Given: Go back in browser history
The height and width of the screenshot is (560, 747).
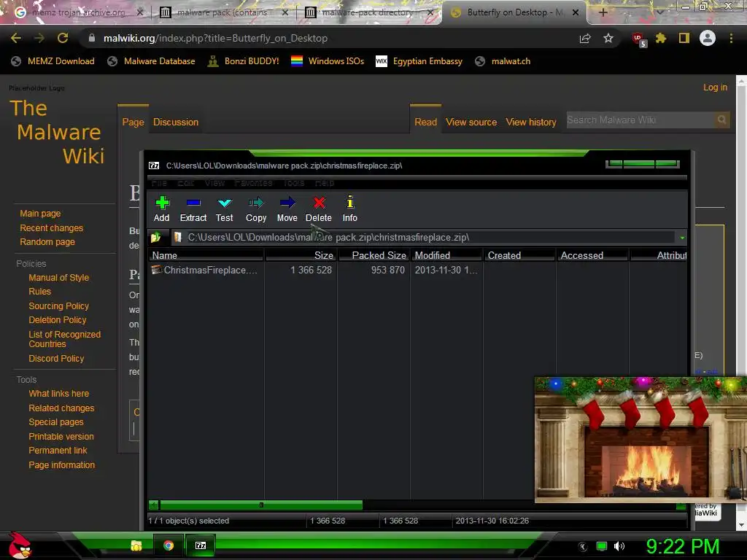Looking at the screenshot, I should tap(16, 38).
